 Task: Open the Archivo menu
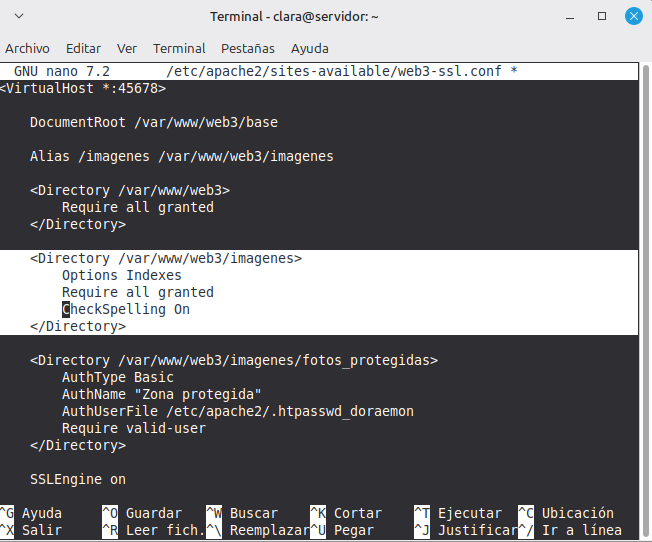[x=27, y=48]
